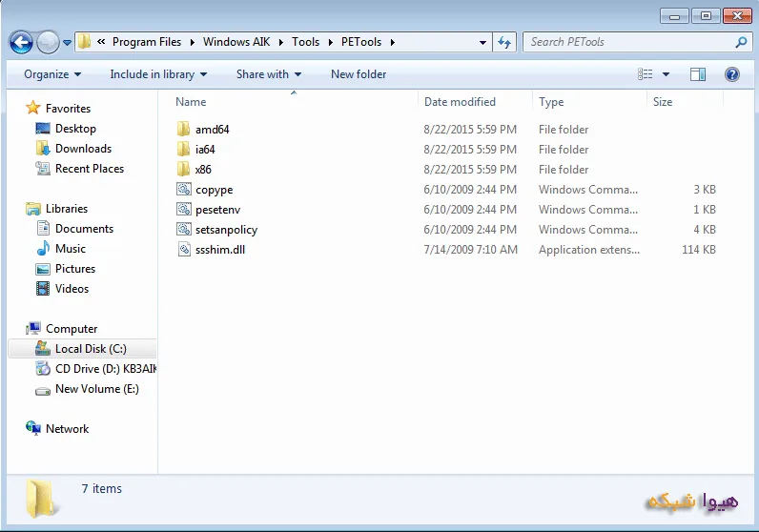Expand arrow after Tools breadcrumb
Screen dimensions: 759x532
331,42
